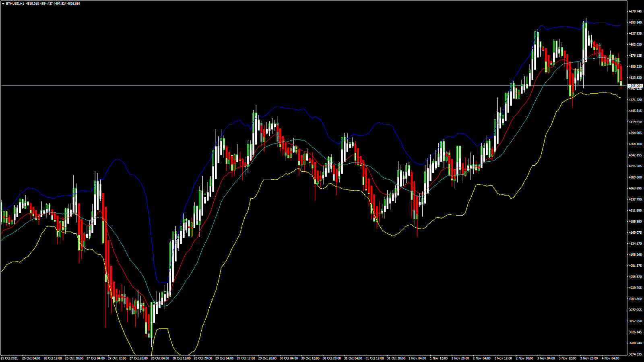Click price level 4108.265 on the axis

[x=635, y=255]
